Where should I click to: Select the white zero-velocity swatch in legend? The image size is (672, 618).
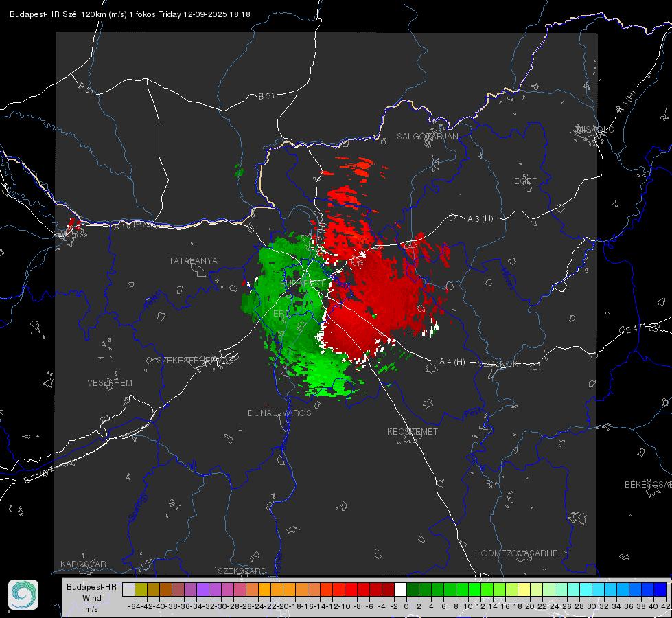pos(400,589)
